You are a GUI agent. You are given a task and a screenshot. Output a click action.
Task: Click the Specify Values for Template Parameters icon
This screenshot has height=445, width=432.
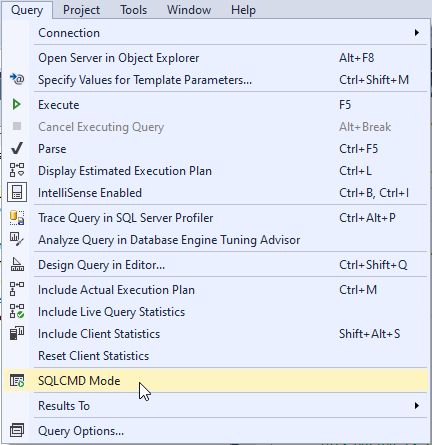tap(17, 80)
